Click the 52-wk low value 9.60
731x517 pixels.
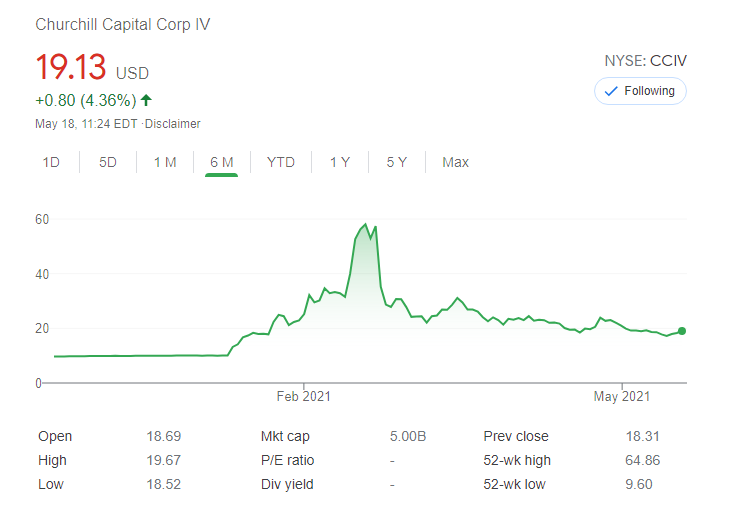pos(639,484)
